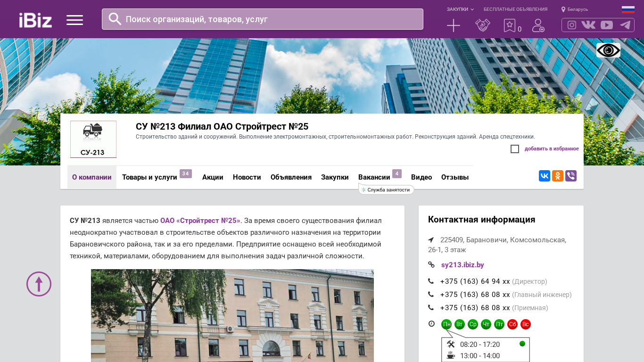Follow the ОАО «Стройтрест №25» link
This screenshot has height=362, width=644.
tap(200, 221)
